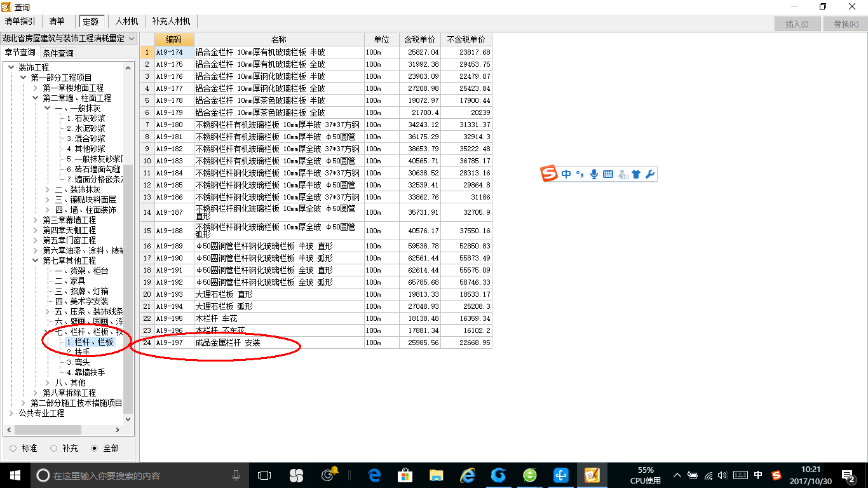868x488 pixels.
Task: Open Microsoft Store from taskbar
Action: click(405, 475)
